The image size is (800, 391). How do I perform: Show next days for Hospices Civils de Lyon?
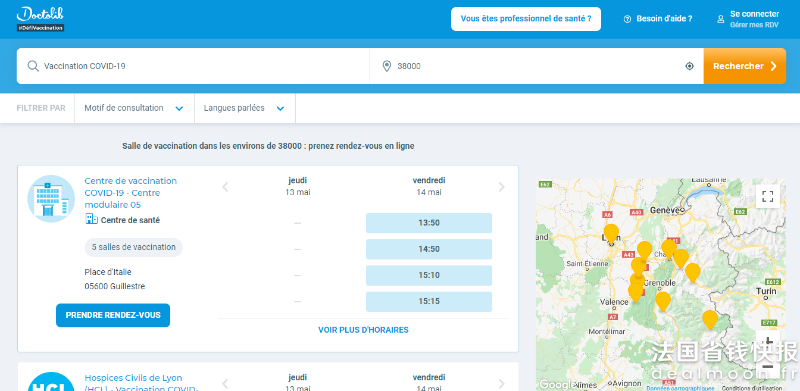coord(502,384)
